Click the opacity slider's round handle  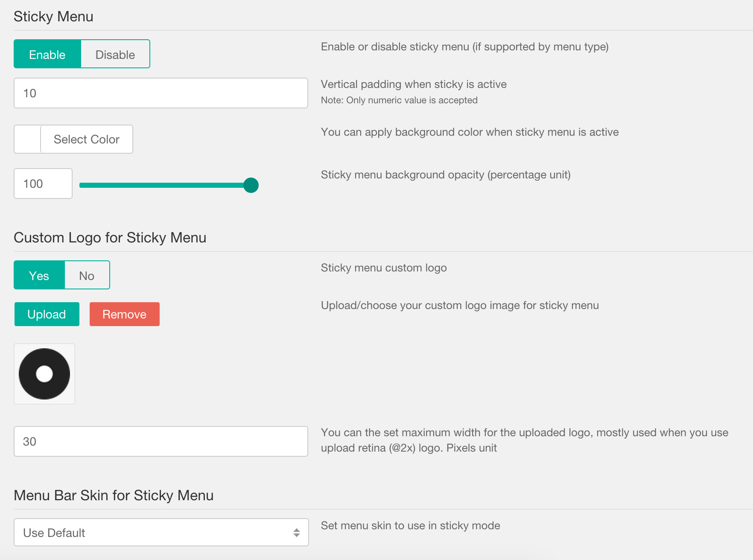251,185
